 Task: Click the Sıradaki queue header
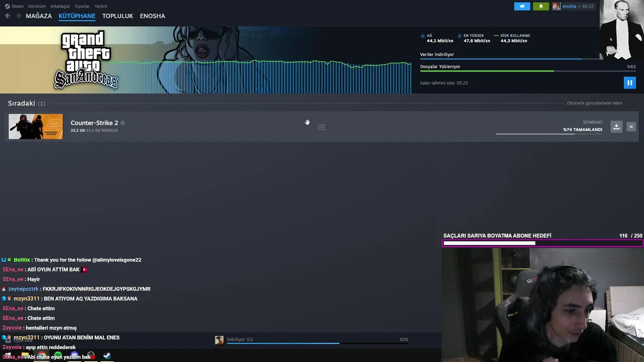[26, 103]
